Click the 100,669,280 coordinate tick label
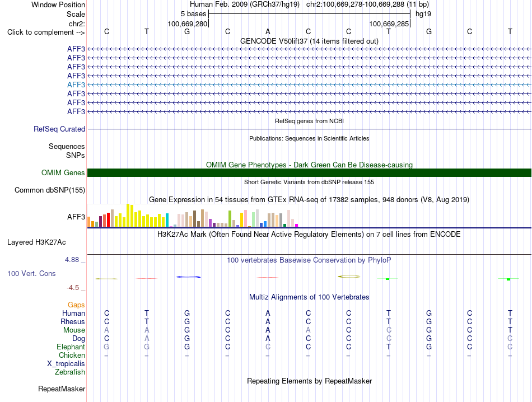 pyautogui.click(x=187, y=24)
